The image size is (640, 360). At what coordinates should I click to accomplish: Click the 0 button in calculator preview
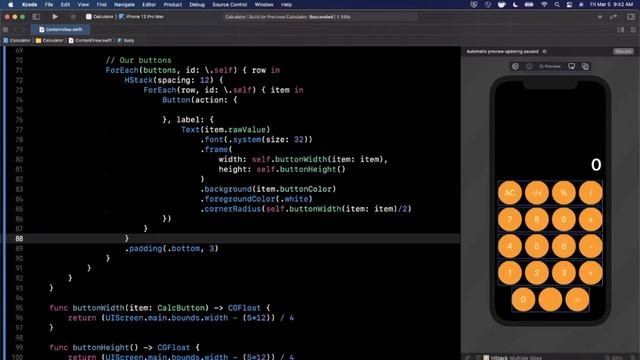coord(523,300)
